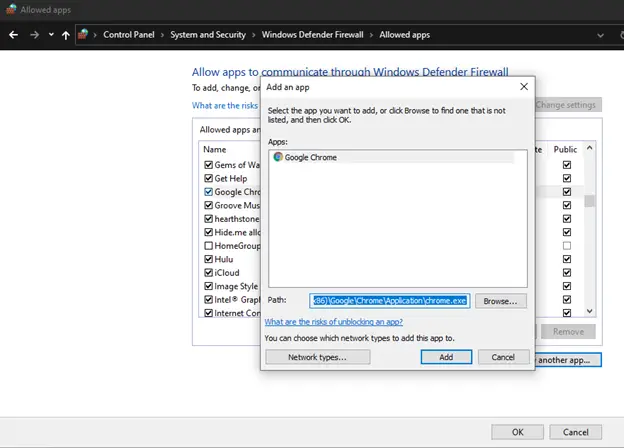Image resolution: width=624 pixels, height=448 pixels.
Task: Click Cancel in Add an app dialog
Action: (x=503, y=357)
